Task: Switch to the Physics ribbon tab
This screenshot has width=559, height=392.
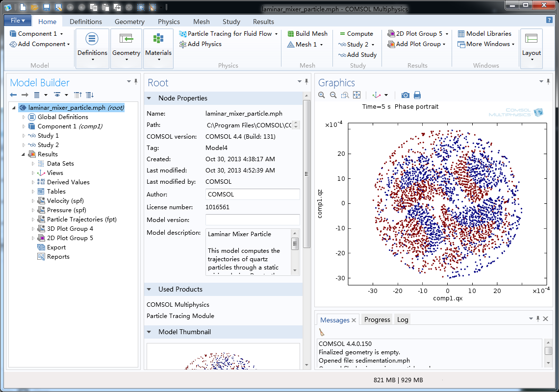Action: 169,22
